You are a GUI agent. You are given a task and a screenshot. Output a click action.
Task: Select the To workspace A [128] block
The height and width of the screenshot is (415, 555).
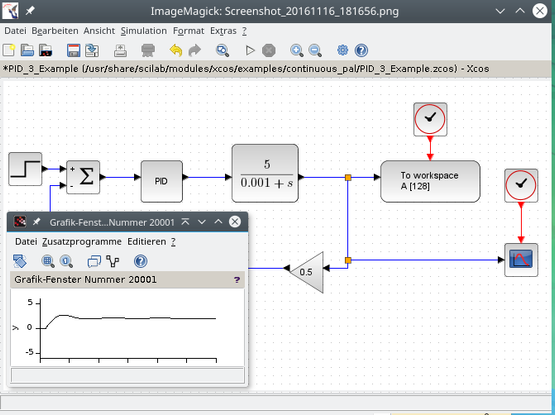(x=430, y=181)
